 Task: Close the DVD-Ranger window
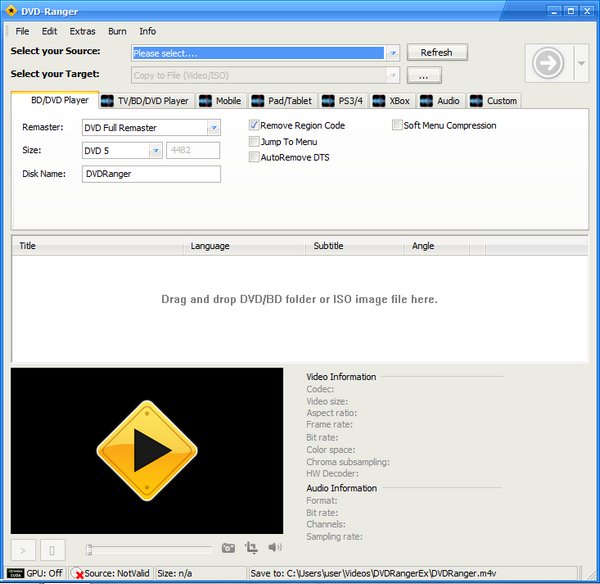pos(587,11)
